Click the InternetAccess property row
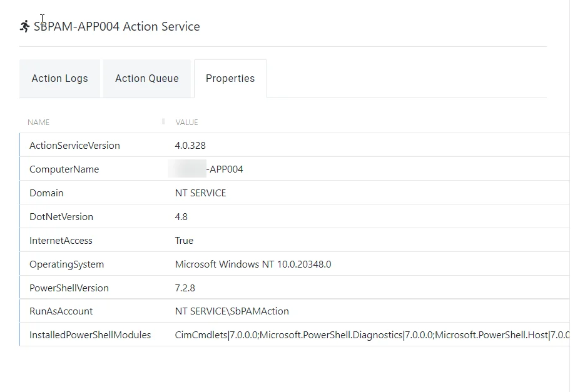 (295, 240)
